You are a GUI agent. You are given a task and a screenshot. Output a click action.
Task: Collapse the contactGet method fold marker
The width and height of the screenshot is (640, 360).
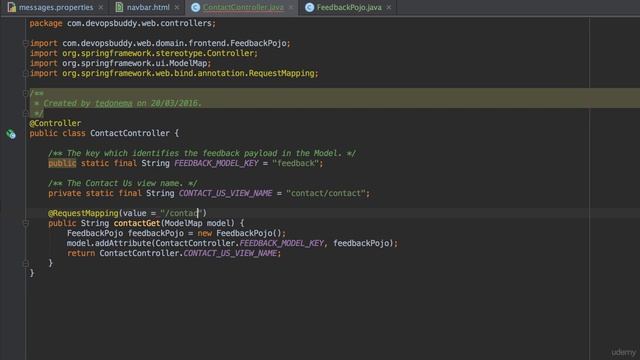(25, 223)
